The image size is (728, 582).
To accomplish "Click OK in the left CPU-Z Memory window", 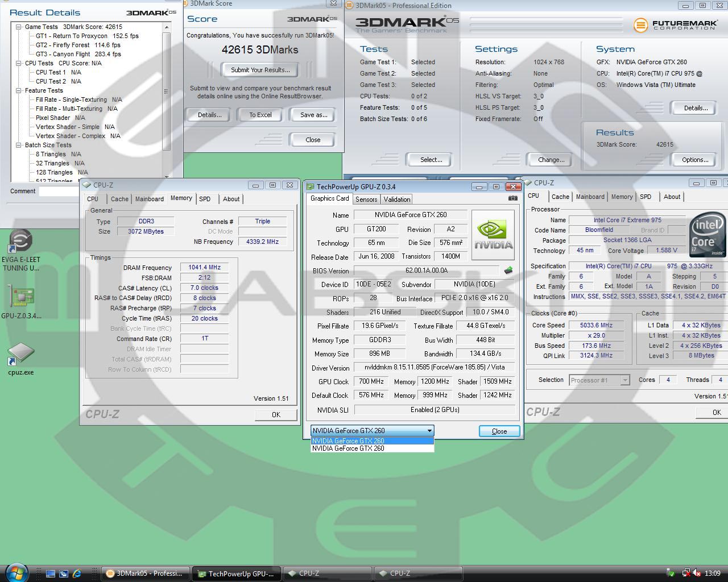I will (x=276, y=415).
